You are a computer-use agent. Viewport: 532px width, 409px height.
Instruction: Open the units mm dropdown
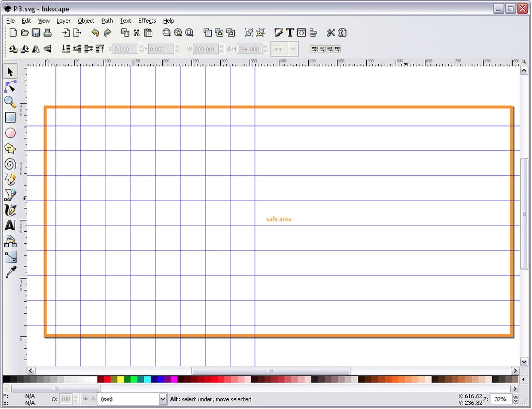coord(285,49)
